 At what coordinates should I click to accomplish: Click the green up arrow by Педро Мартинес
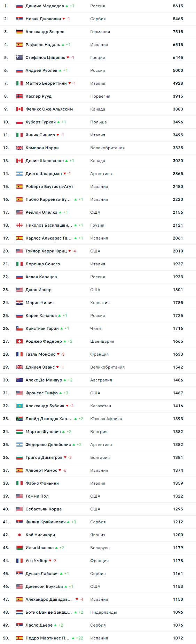73,638
